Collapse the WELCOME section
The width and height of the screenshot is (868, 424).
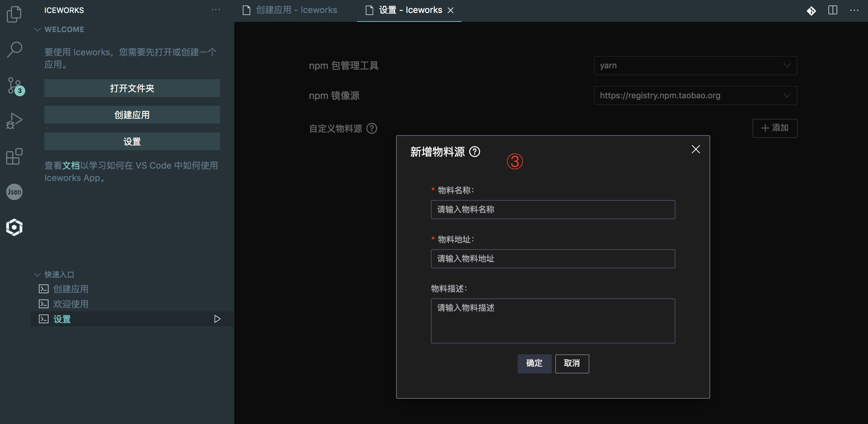(x=37, y=30)
